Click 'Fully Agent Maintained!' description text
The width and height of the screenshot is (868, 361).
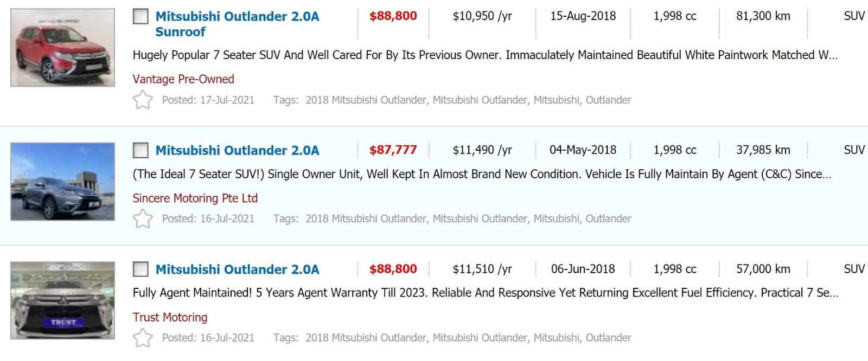click(485, 293)
